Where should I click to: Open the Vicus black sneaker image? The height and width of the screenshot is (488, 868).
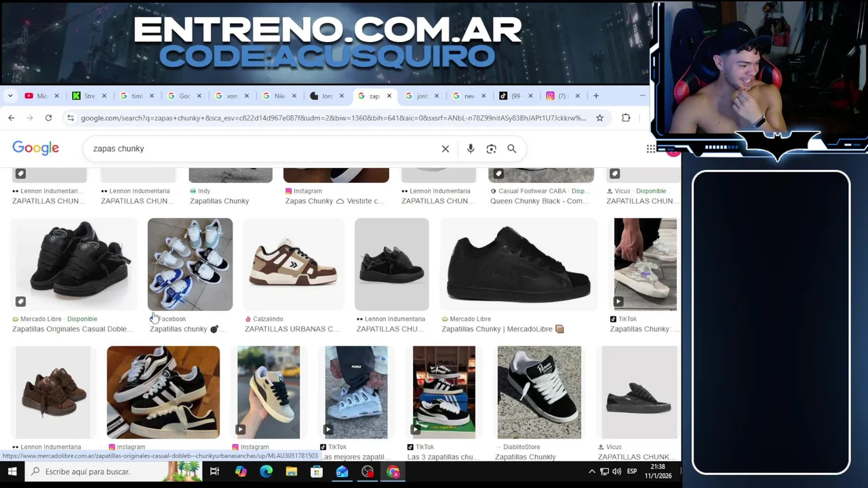(x=639, y=392)
